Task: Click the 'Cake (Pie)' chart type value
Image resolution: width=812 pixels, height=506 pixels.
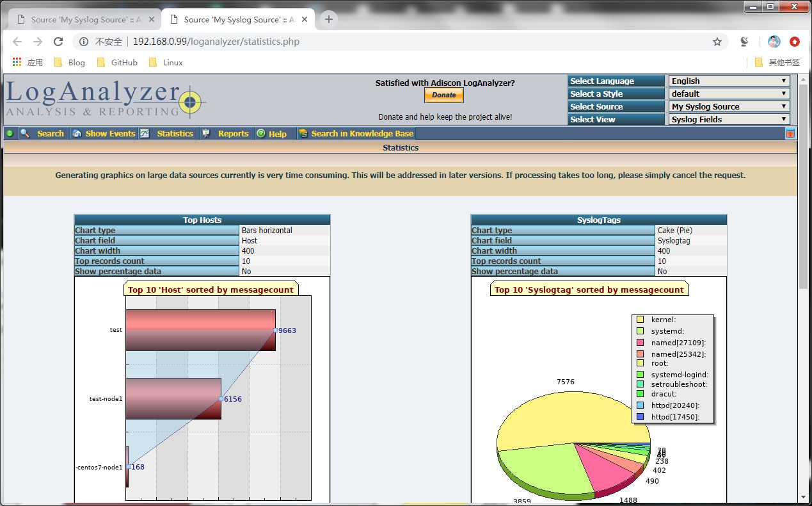Action: point(675,230)
